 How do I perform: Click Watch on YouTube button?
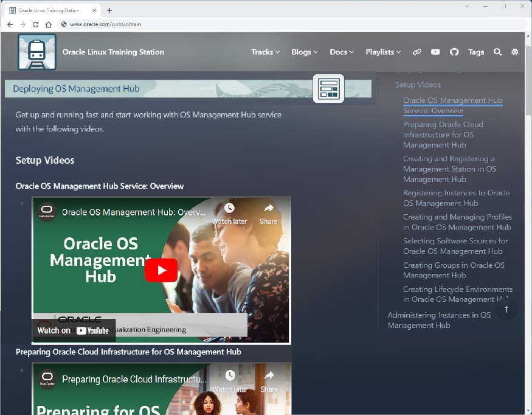click(74, 330)
